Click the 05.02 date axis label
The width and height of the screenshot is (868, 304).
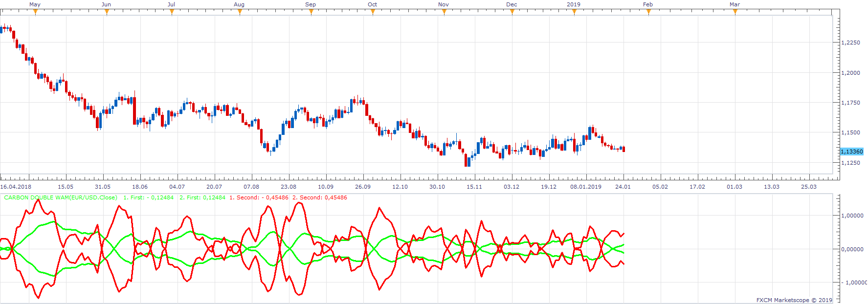tap(660, 187)
